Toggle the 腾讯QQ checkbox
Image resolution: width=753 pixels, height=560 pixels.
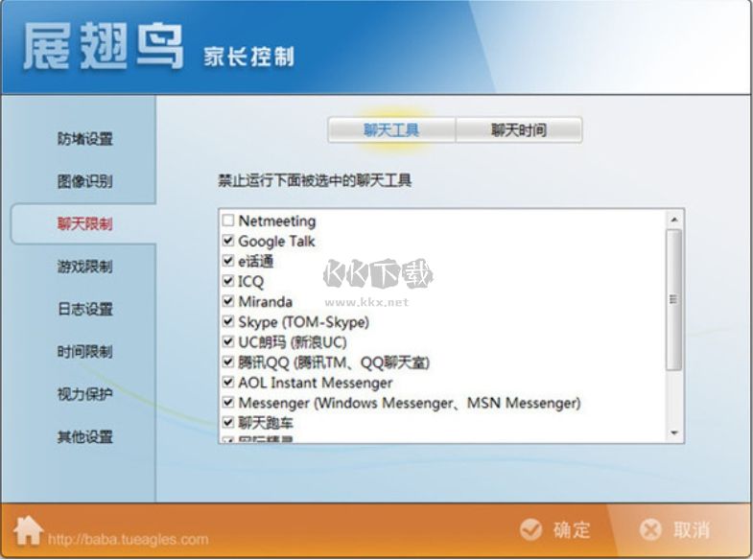[x=228, y=362]
